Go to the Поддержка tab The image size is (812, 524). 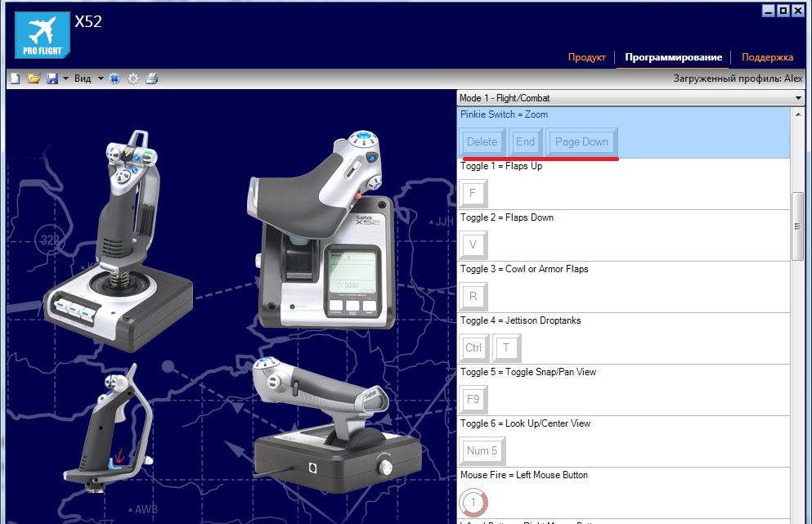point(767,57)
